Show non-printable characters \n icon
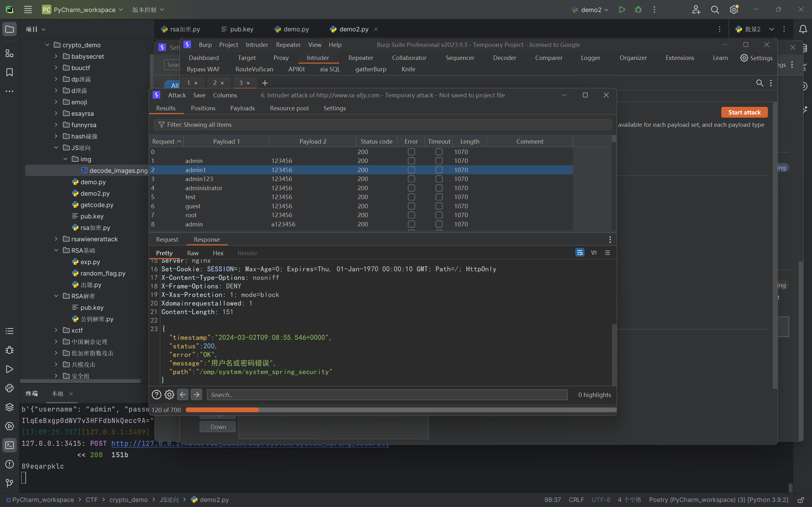 594,252
